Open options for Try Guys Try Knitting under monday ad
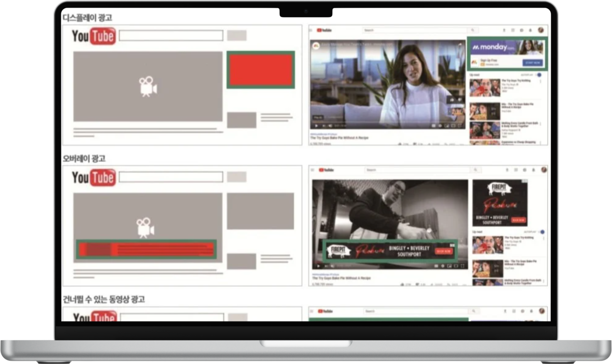Viewport: 612px width, 364px height. (540, 81)
